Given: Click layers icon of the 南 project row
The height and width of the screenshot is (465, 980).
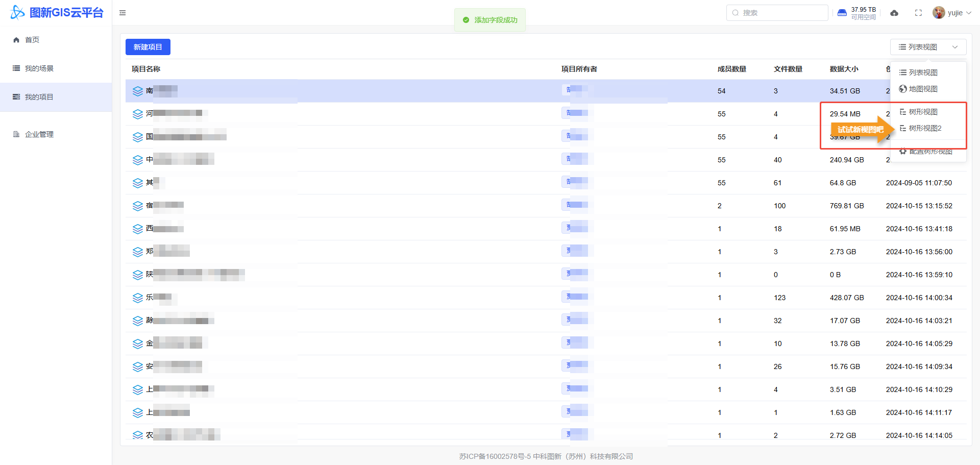Looking at the screenshot, I should coord(137,91).
